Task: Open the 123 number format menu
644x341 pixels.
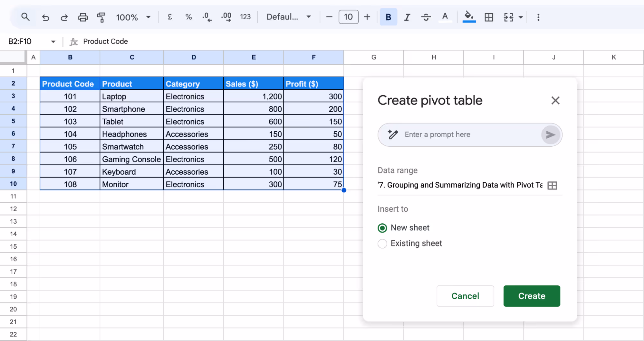Action: tap(246, 17)
